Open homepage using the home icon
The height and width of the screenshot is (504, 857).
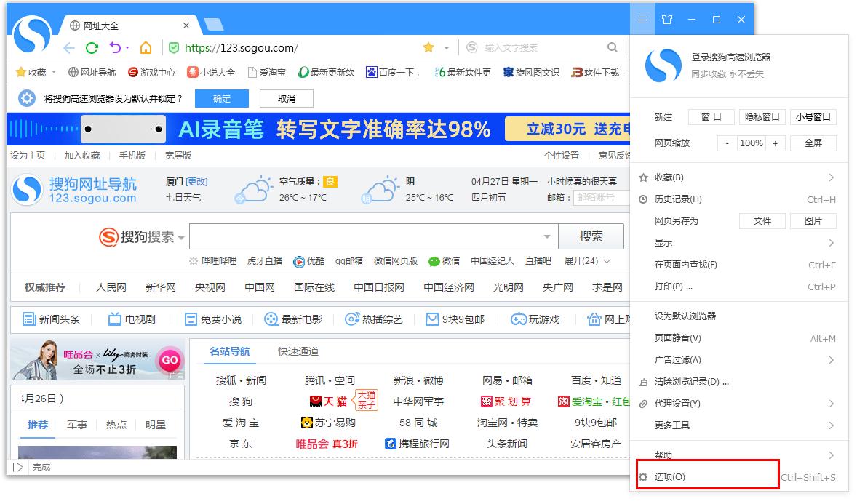(145, 47)
